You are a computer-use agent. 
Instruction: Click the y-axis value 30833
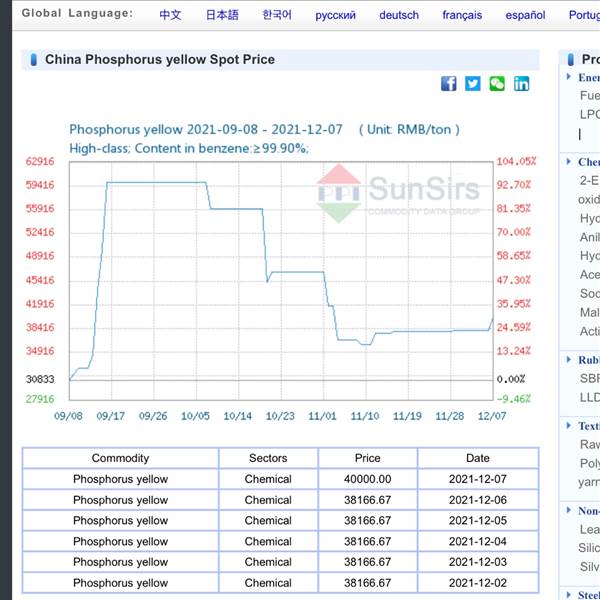click(x=40, y=379)
